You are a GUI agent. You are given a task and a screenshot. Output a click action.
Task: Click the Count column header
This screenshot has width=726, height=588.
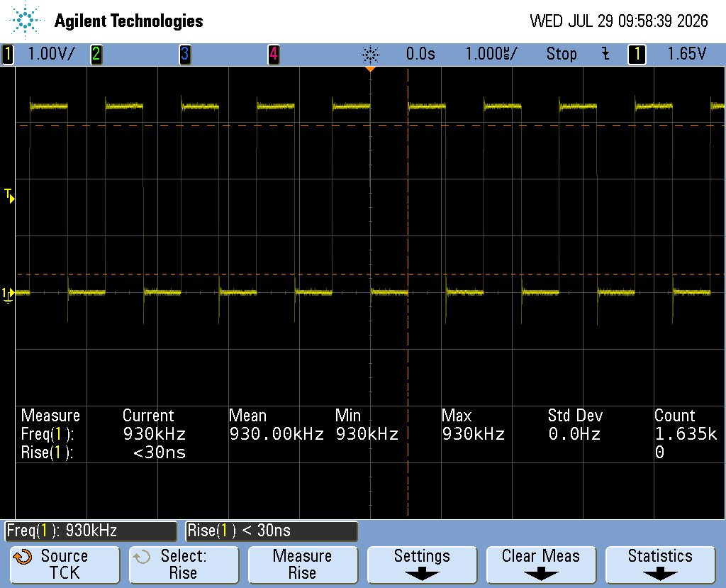pos(675,415)
